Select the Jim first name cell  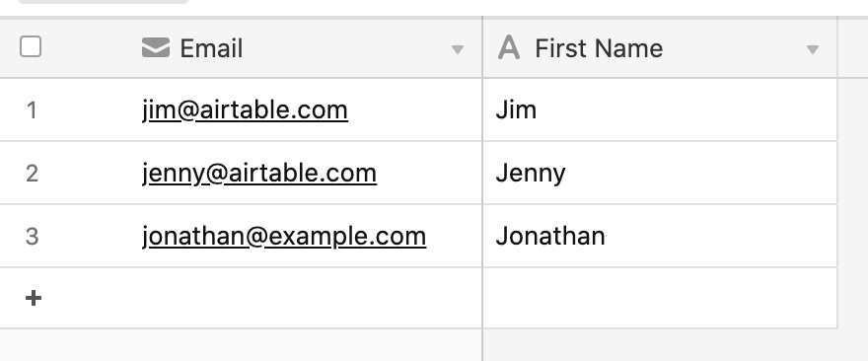coord(660,109)
